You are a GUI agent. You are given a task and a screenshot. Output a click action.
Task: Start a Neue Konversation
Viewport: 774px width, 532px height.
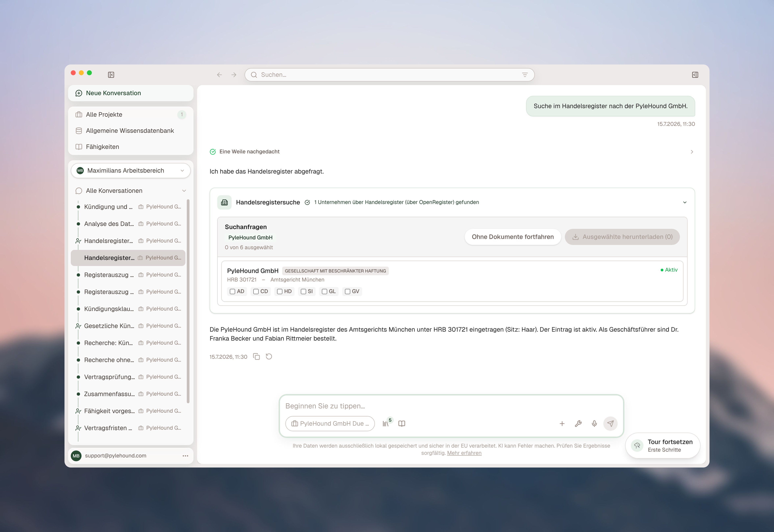point(131,93)
